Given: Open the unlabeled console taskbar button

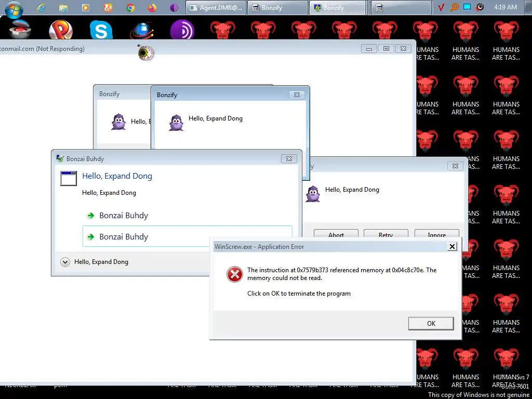Looking at the screenshot, I should [401, 8].
